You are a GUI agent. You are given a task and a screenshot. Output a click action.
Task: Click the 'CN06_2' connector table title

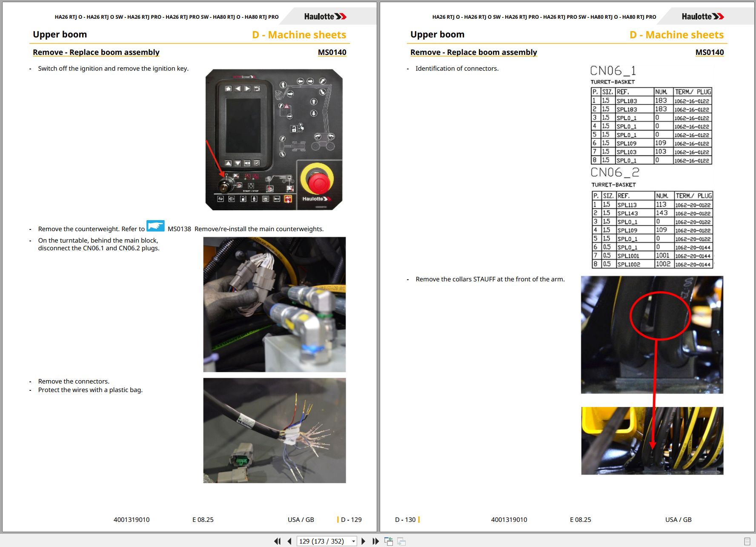(x=615, y=172)
